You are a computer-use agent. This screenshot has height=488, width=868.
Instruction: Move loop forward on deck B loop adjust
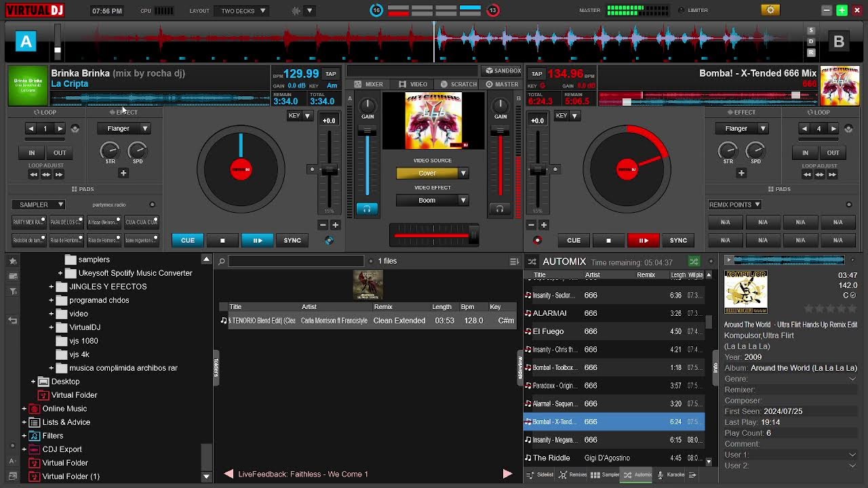pyautogui.click(x=833, y=174)
